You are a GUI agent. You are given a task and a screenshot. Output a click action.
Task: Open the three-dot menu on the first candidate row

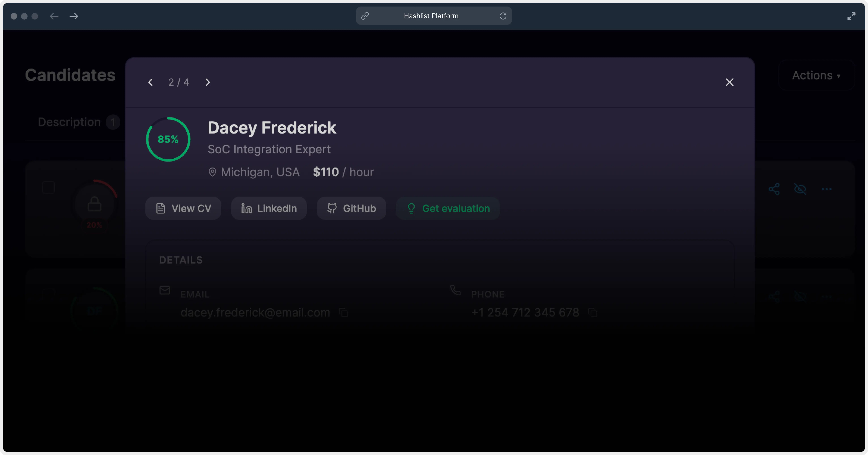(x=826, y=189)
